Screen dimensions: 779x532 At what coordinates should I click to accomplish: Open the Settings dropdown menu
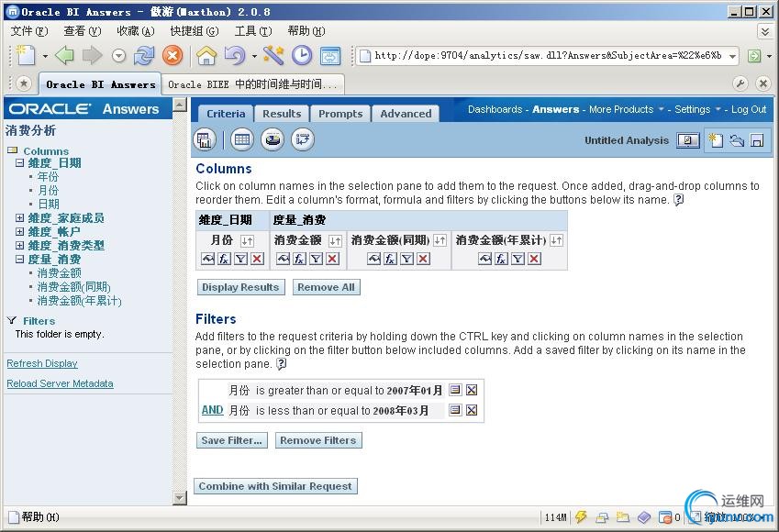[x=697, y=109]
